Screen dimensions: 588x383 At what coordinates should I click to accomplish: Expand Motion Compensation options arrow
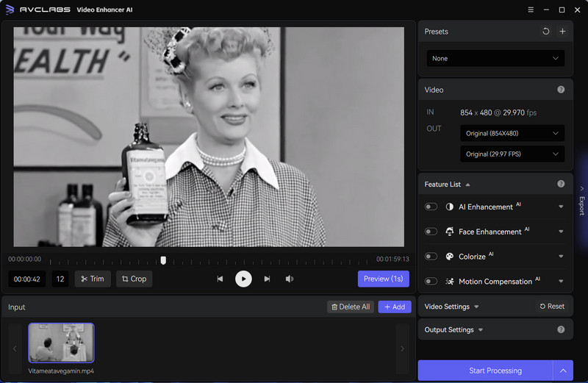pos(561,282)
